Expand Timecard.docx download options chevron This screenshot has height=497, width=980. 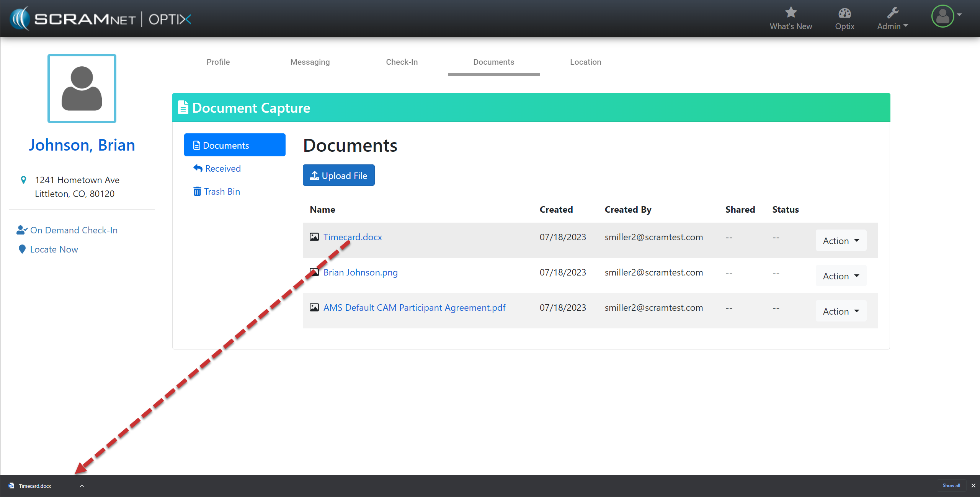coord(82,486)
